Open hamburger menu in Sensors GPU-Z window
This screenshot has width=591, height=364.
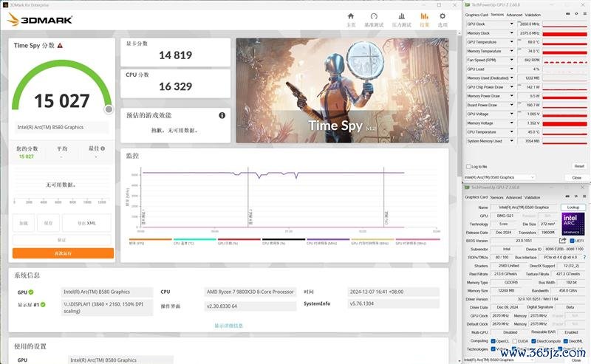pos(584,14)
